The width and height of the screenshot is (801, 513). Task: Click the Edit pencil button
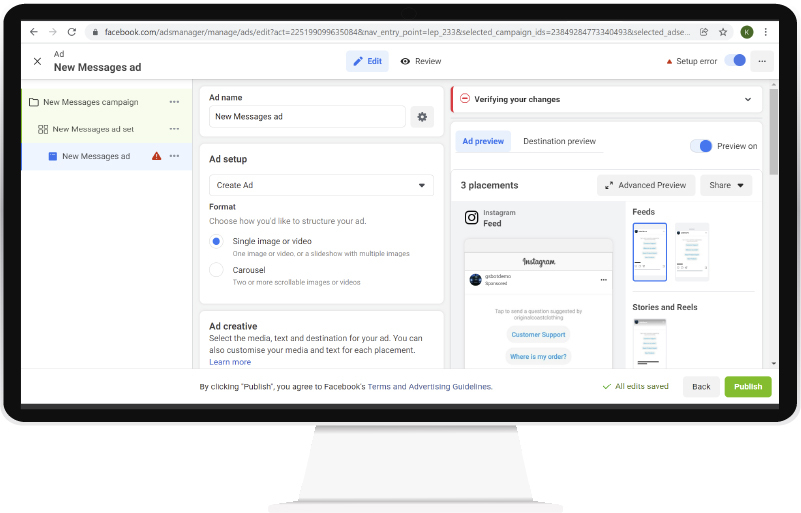pos(367,61)
